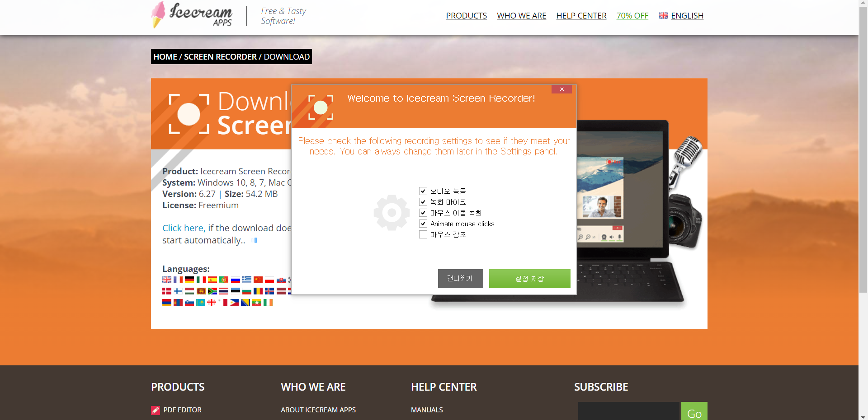Select the Hungarian flag language
Viewport: 868px width, 420px height.
tap(189, 291)
